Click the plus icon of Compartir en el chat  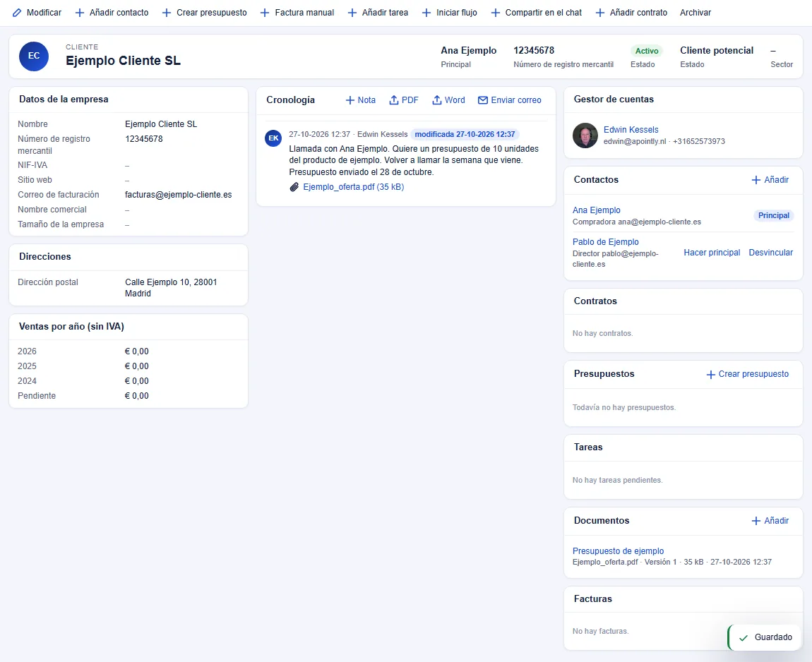tap(496, 13)
